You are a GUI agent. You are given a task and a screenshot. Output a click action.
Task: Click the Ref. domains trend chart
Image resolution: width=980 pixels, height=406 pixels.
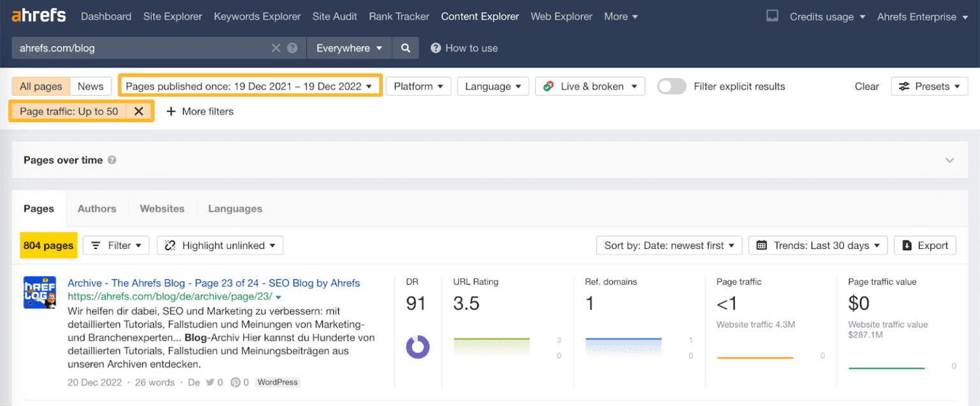[x=623, y=348]
